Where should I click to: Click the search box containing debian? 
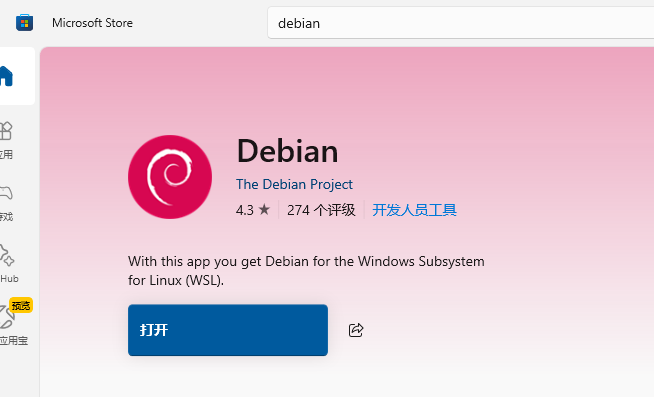pyautogui.click(x=460, y=23)
